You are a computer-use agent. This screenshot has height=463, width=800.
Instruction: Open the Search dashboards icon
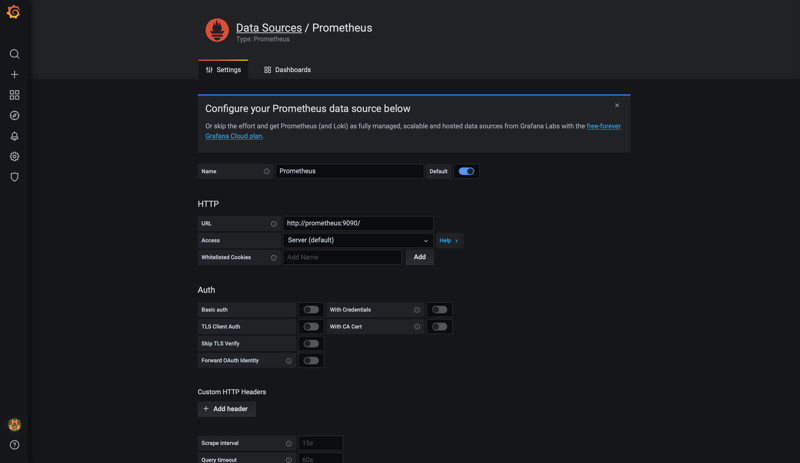tap(14, 54)
